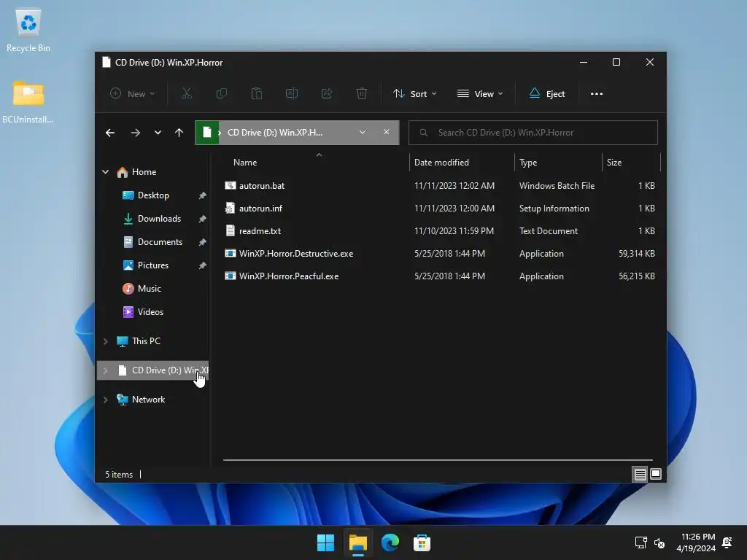Select the WinXP.Horror.Peacful.exe icon
Viewport: 747px width, 560px height.
click(x=230, y=276)
